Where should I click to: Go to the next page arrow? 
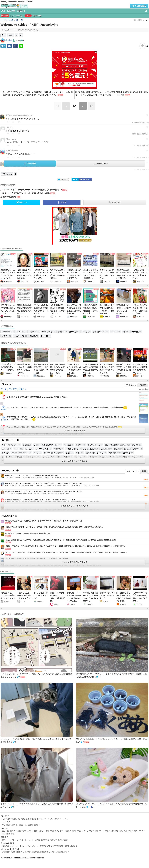tap(83, 106)
